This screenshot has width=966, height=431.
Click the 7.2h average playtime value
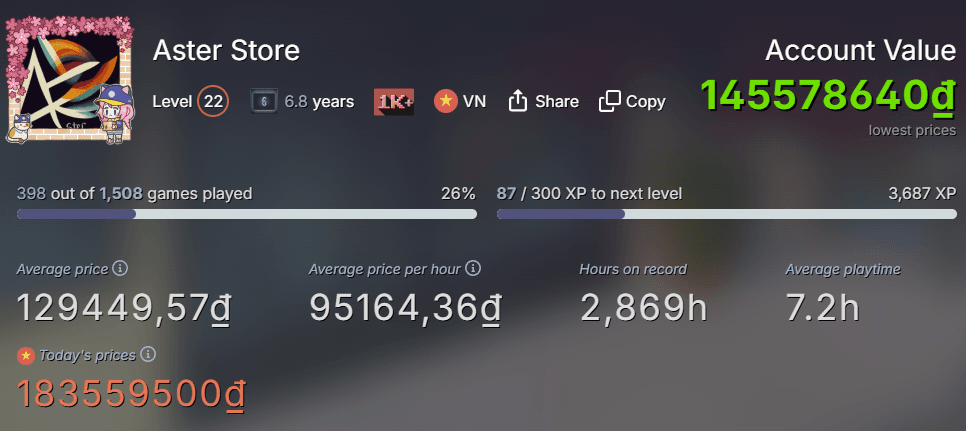pyautogui.click(x=822, y=308)
